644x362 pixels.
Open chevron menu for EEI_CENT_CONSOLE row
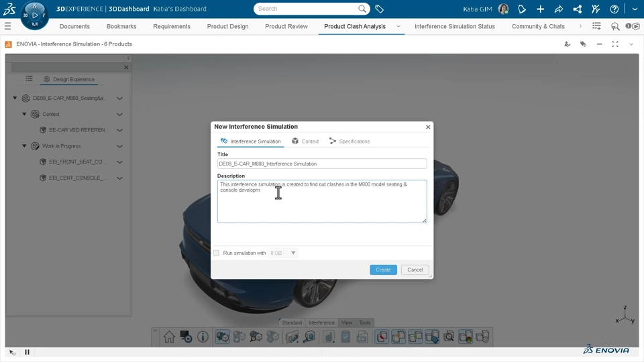119,178
